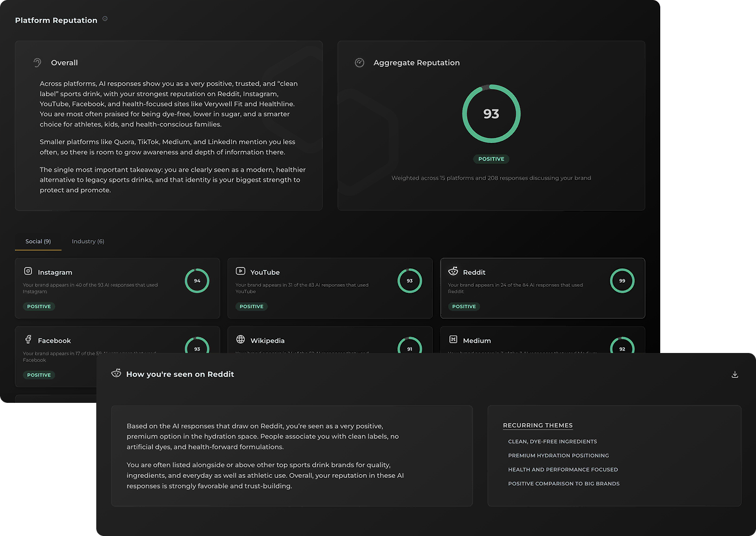Click the Facebook card title

click(x=54, y=341)
